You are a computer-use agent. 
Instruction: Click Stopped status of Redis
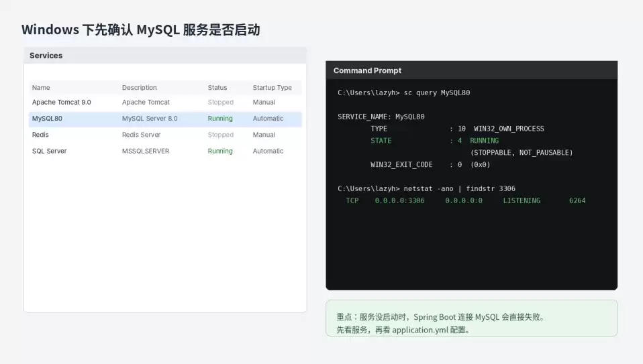(x=221, y=135)
